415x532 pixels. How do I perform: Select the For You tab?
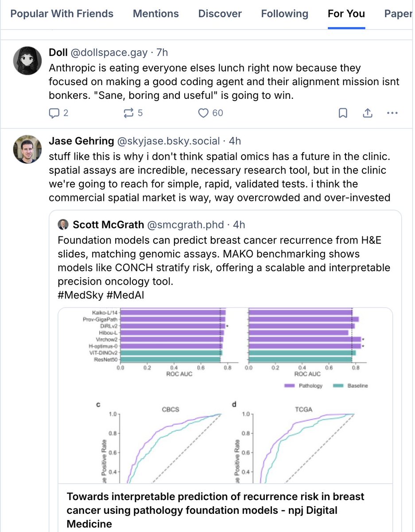pos(346,14)
